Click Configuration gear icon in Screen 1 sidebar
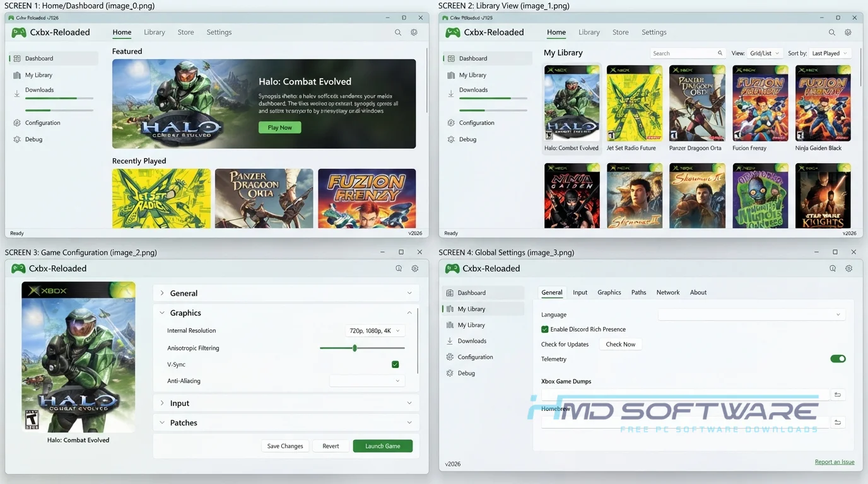This screenshot has height=484, width=868. pos(17,123)
